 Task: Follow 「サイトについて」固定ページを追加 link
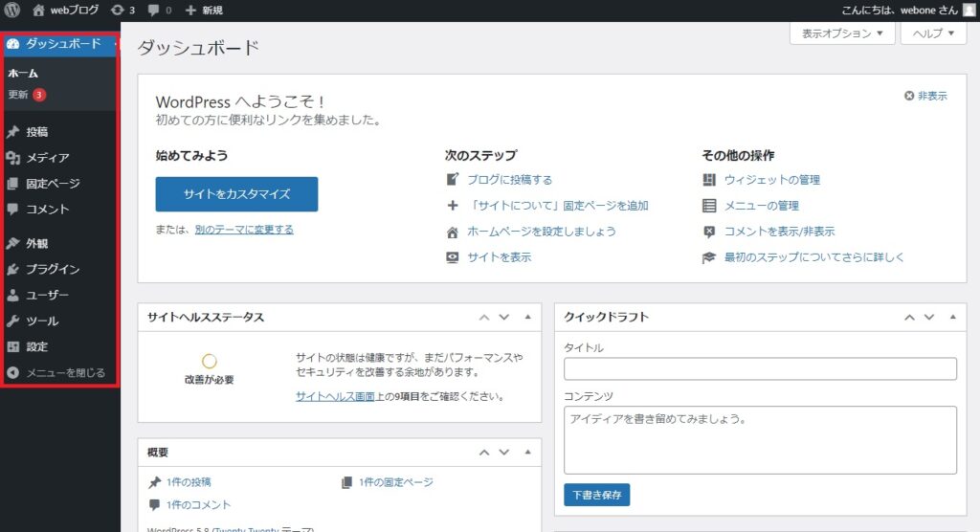pyautogui.click(x=558, y=205)
